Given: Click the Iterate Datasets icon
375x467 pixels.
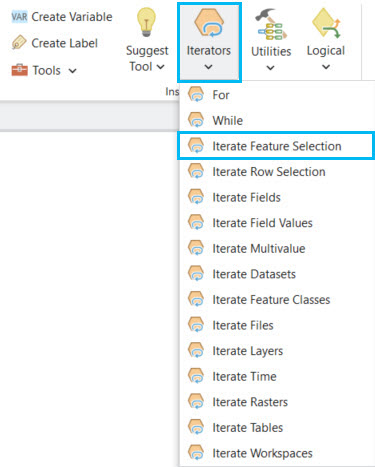Looking at the screenshot, I should [x=196, y=274].
